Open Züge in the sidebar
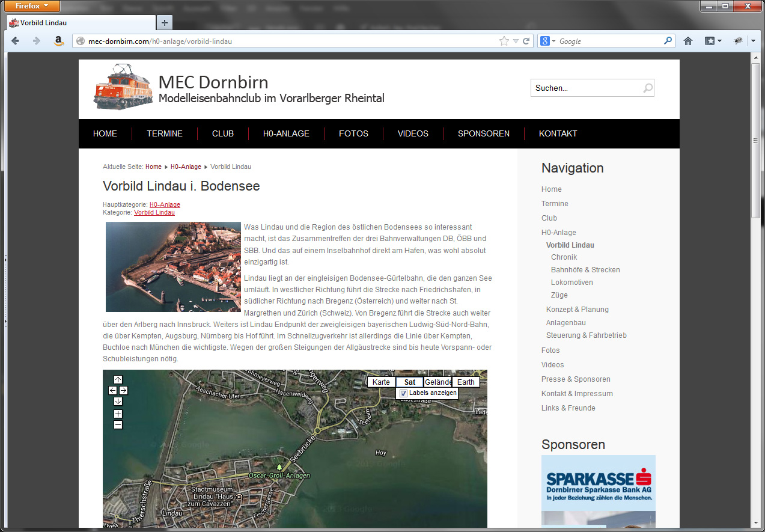The height and width of the screenshot is (532, 765). click(x=559, y=295)
